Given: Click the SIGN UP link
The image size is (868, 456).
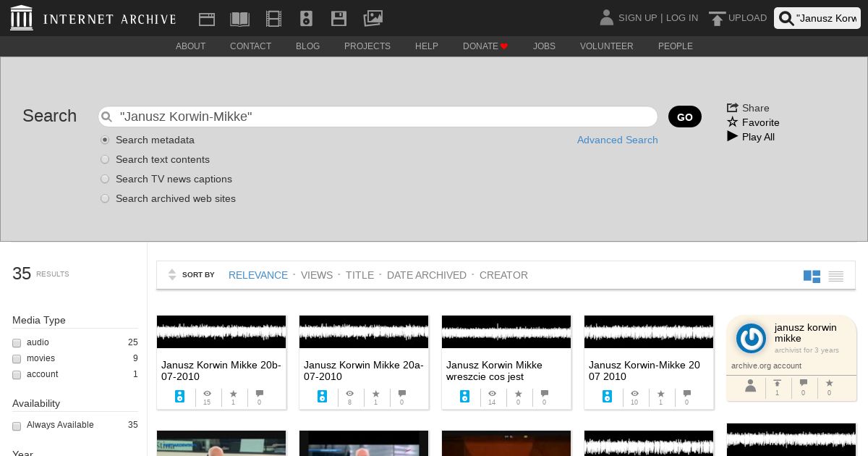Looking at the screenshot, I should [x=637, y=18].
